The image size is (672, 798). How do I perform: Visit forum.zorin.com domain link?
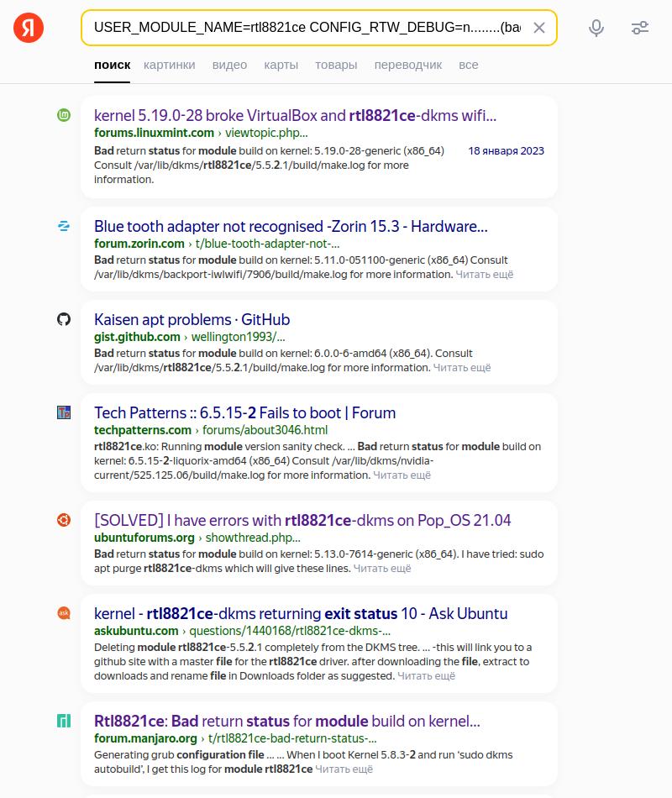tap(139, 244)
